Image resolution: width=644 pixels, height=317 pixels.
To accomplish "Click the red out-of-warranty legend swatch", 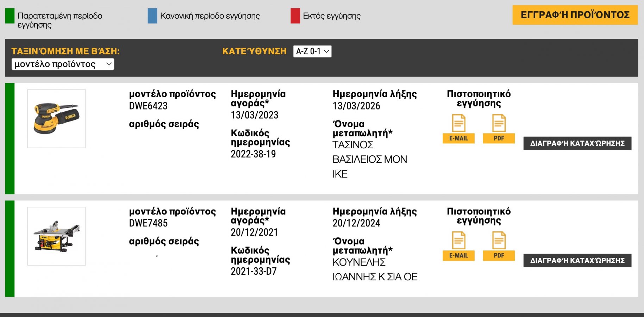I will 295,16.
